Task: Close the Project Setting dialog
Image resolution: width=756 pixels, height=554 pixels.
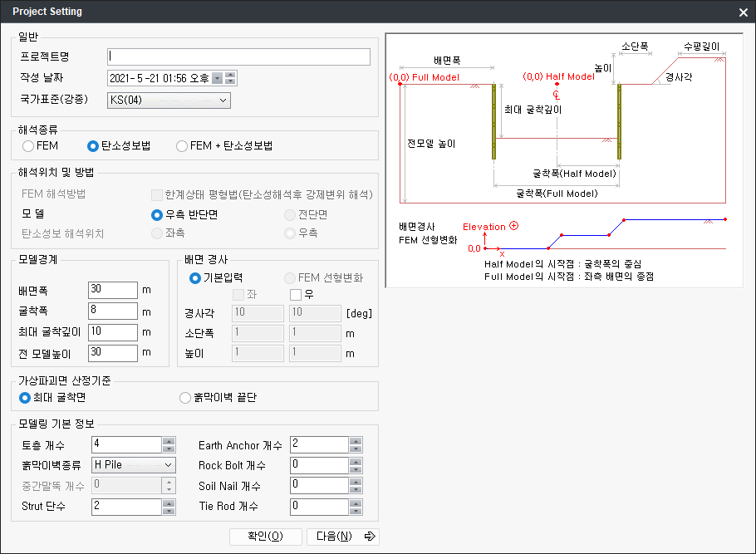Action: tap(743, 12)
